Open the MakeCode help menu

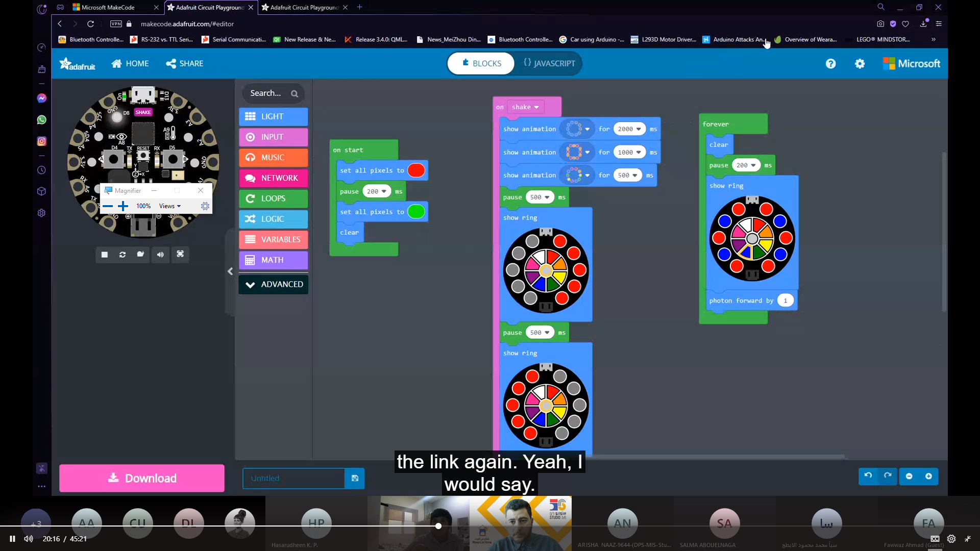click(831, 64)
